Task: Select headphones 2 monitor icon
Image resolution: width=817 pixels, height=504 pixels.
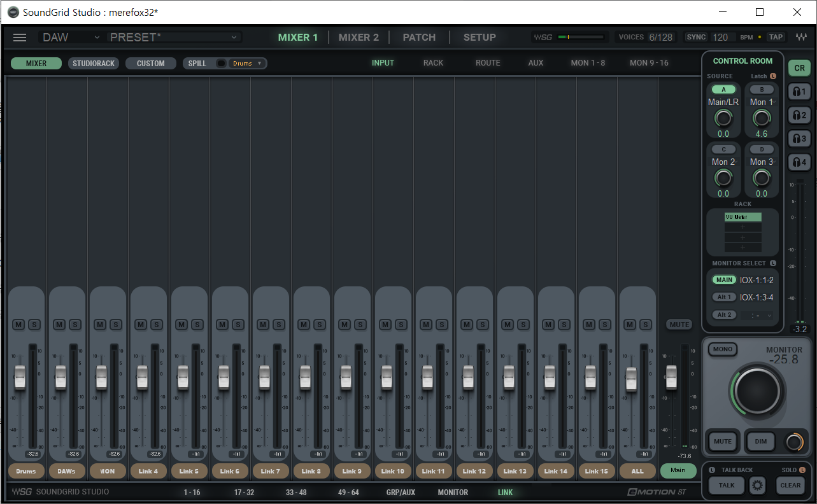Action: click(x=799, y=115)
